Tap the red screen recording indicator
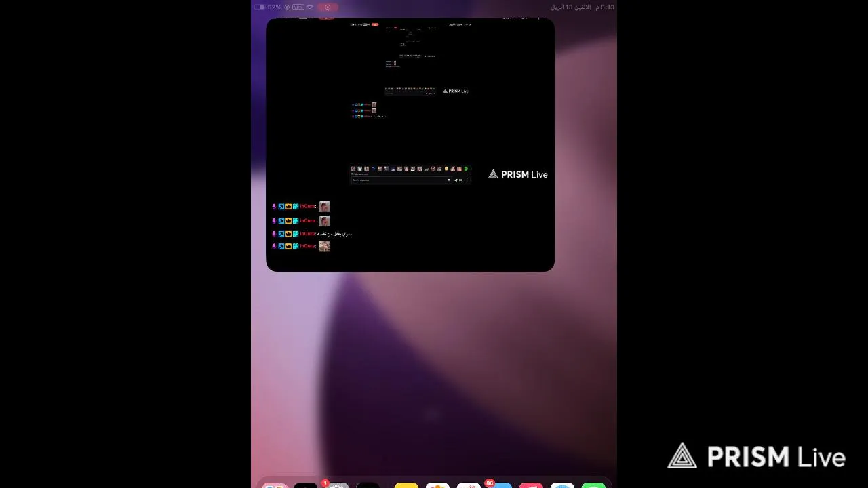868x488 pixels. [328, 7]
